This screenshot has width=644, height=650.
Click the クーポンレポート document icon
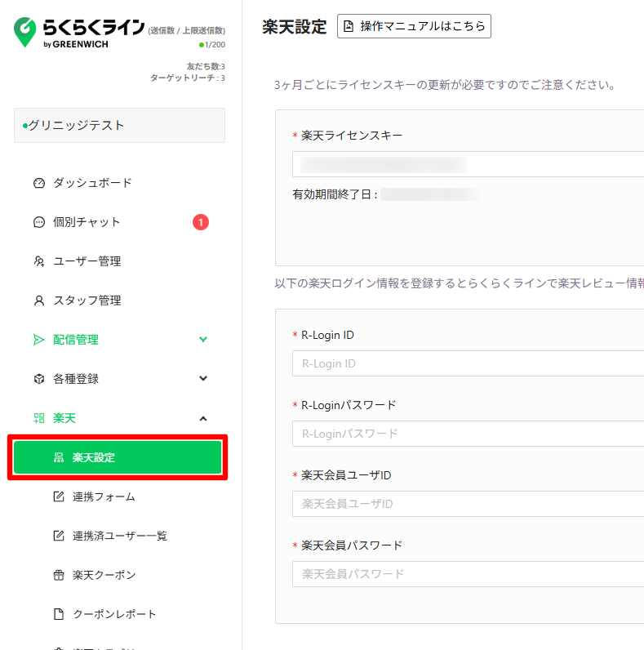(59, 614)
